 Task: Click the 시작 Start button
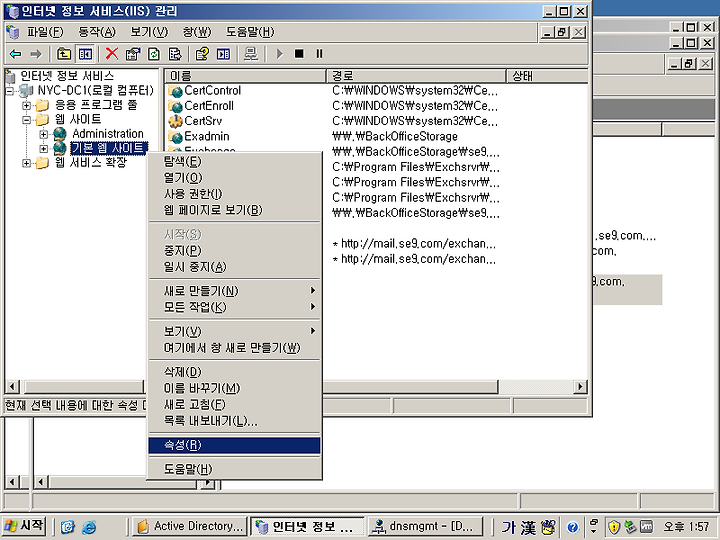24,526
